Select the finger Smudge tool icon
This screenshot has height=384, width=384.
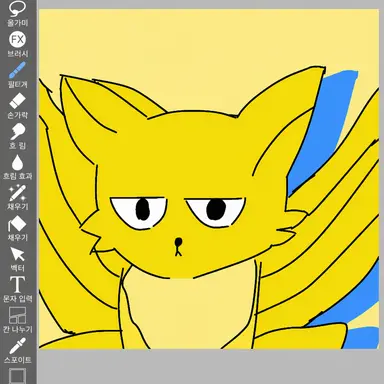click(17, 132)
